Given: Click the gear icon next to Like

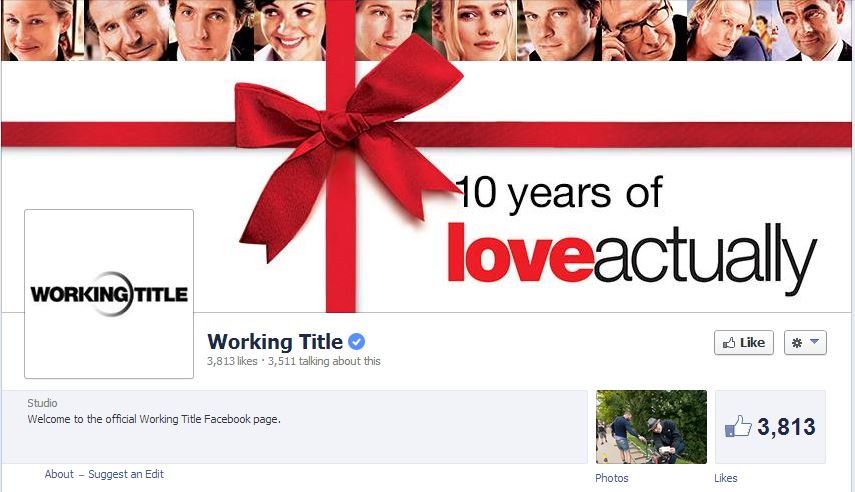Looking at the screenshot, I should [x=797, y=343].
